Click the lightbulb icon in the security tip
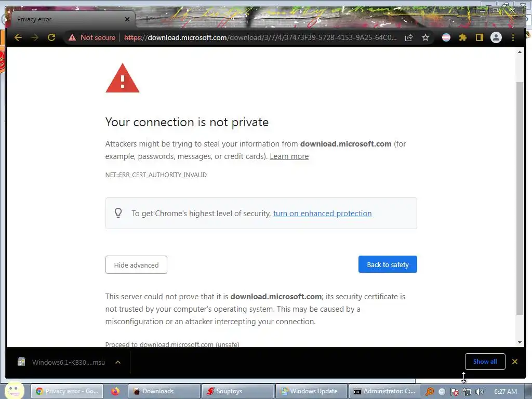The image size is (532, 399). [x=118, y=212]
